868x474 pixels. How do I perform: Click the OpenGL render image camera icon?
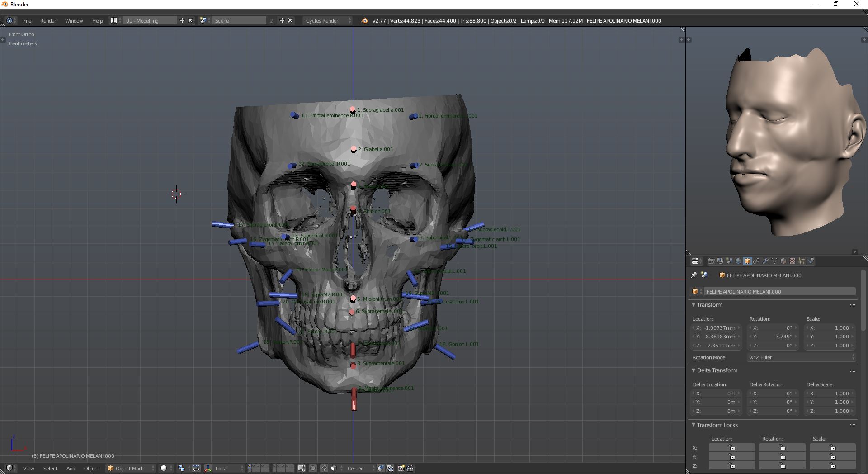pos(401,469)
